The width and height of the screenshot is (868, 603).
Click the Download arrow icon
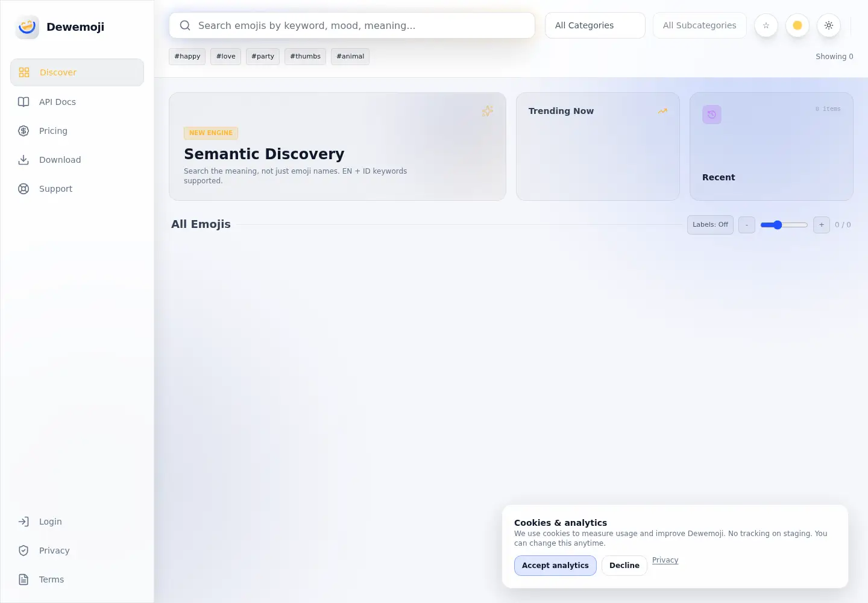(x=24, y=160)
